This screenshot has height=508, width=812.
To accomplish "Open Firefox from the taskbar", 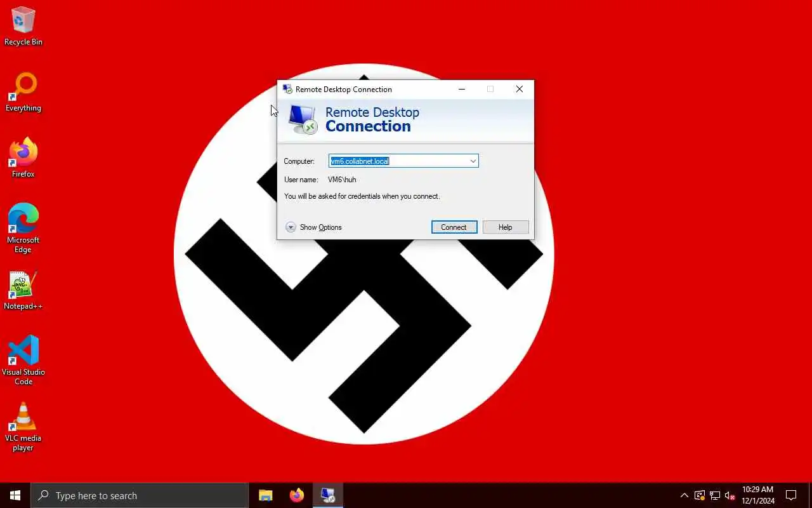I will click(x=296, y=495).
